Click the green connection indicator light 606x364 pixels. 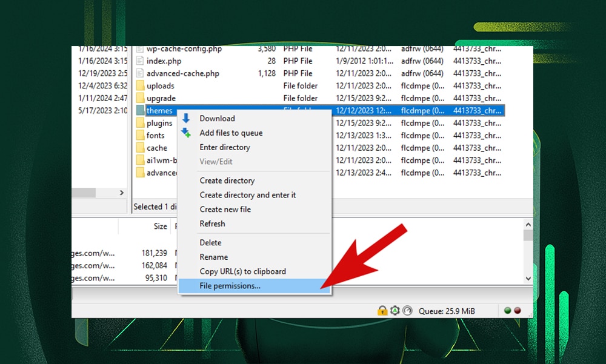(x=507, y=311)
